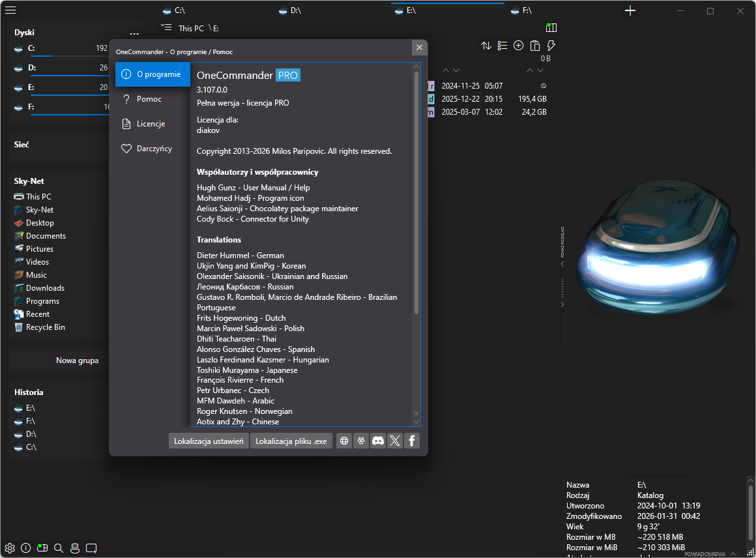Select drive C: in Dyski list

61,48
